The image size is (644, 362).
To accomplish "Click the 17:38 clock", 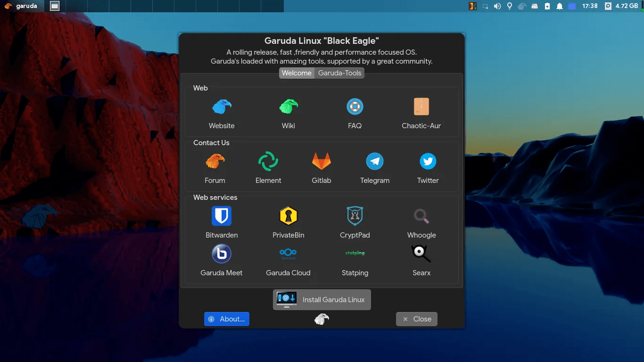I will (x=590, y=6).
